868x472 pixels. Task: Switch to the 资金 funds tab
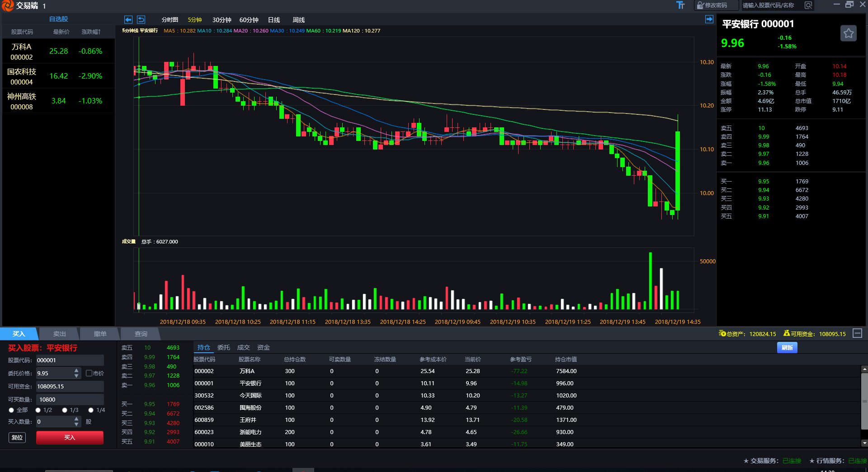pos(264,347)
